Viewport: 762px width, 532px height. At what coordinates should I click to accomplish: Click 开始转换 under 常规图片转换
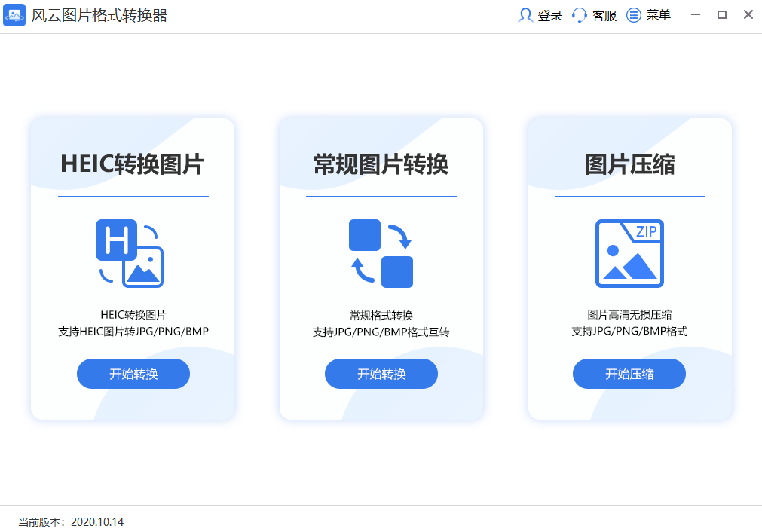[381, 374]
